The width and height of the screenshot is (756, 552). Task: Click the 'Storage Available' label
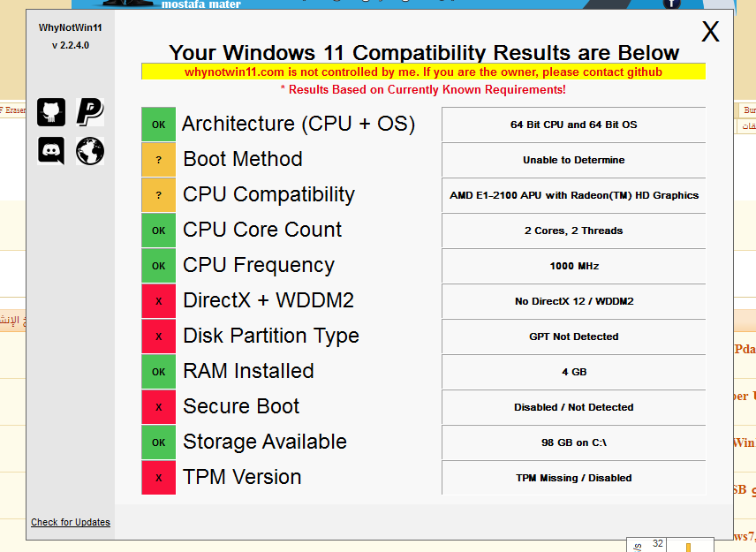coord(265,442)
